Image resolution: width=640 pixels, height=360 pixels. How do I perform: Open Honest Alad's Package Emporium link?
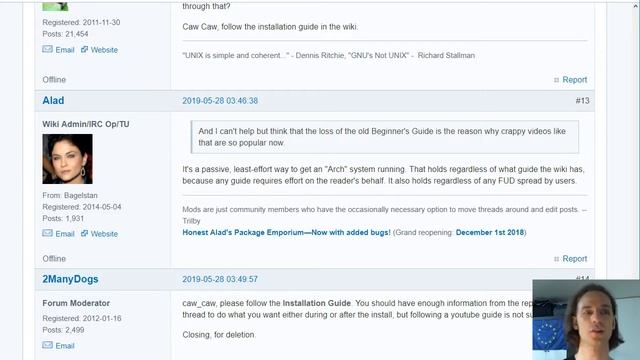tap(287, 232)
